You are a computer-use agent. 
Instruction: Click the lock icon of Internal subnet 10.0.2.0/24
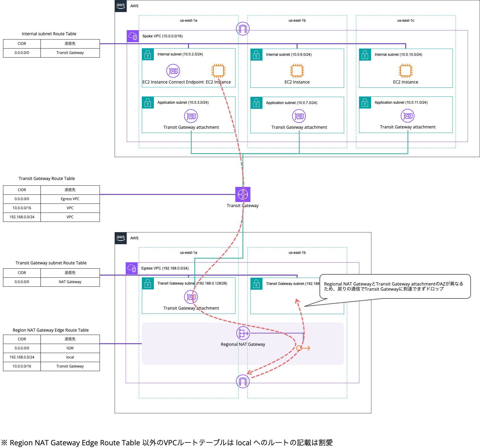click(148, 54)
